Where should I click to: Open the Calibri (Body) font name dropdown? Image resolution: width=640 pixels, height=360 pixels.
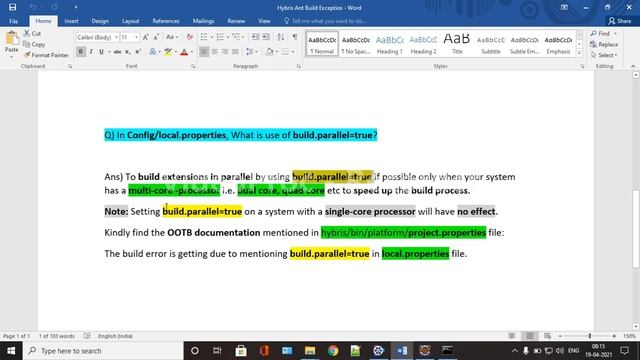tap(116, 37)
